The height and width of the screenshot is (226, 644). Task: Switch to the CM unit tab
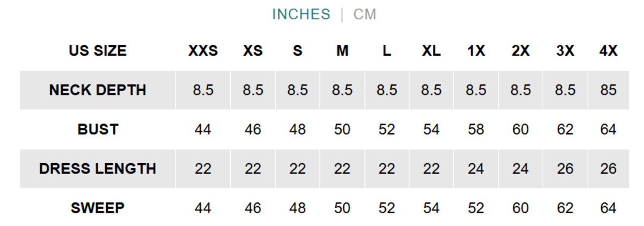(365, 14)
